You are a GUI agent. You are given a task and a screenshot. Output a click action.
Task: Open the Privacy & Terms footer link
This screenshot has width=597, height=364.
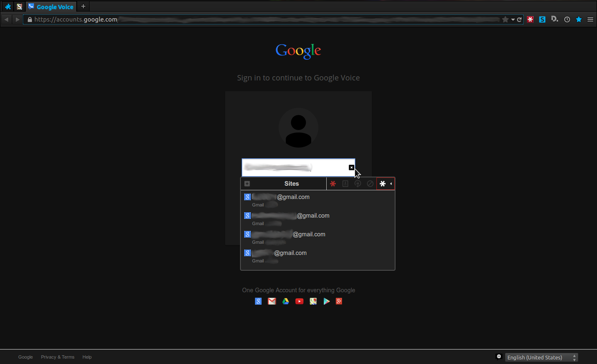point(58,357)
